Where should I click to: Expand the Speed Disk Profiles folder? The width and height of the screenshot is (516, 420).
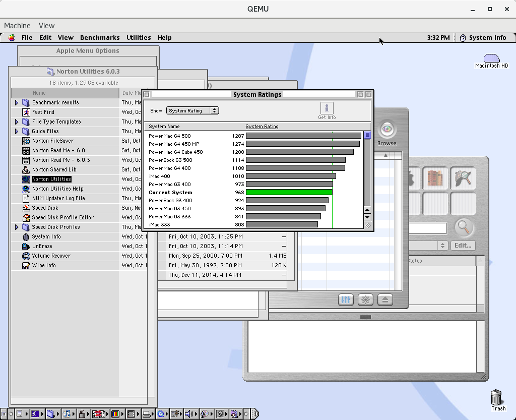pyautogui.click(x=17, y=227)
